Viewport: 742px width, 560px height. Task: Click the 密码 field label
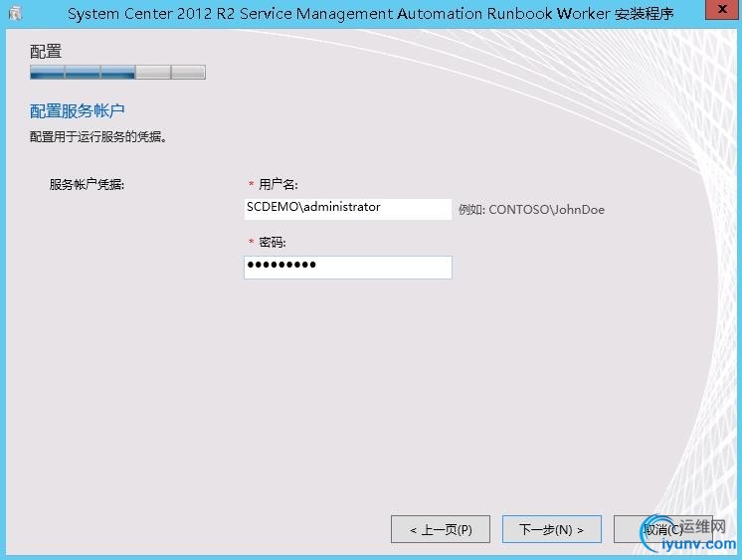(x=273, y=243)
